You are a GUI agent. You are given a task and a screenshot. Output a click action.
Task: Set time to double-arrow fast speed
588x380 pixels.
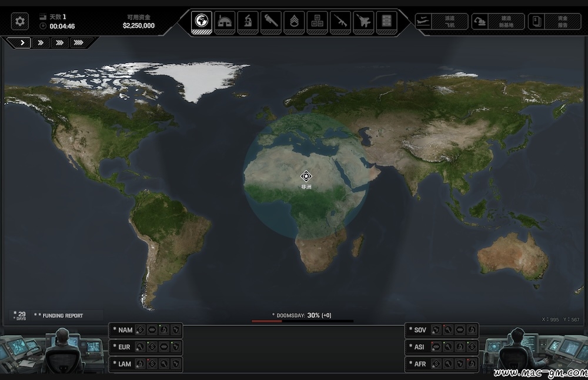pyautogui.click(x=41, y=43)
